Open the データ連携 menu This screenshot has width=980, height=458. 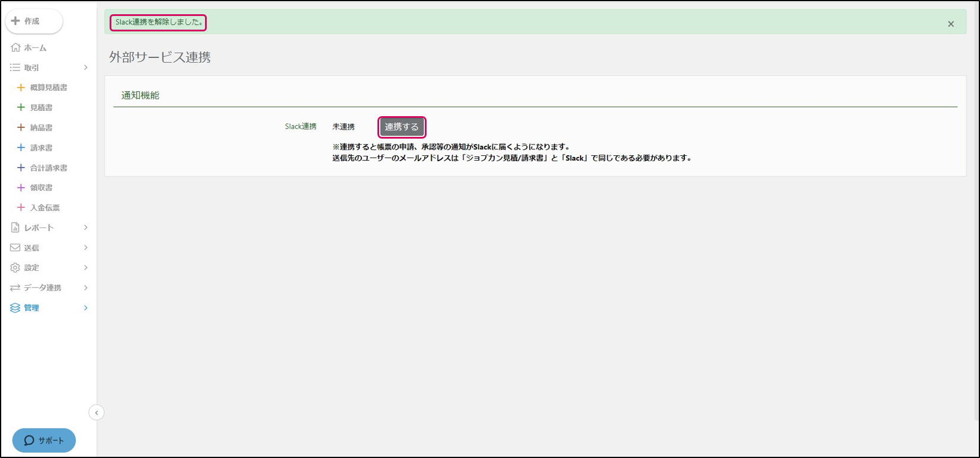click(43, 288)
